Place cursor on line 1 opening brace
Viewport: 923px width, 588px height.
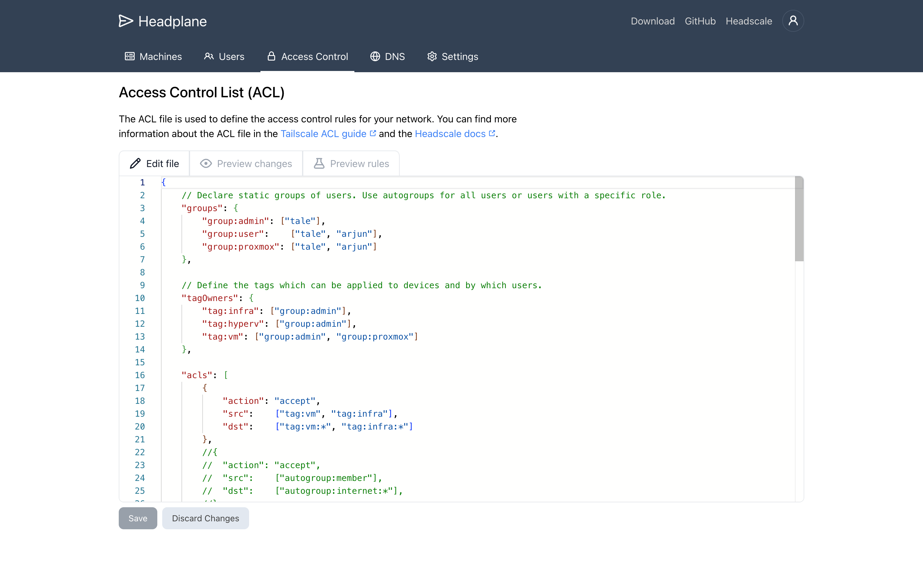(x=164, y=182)
